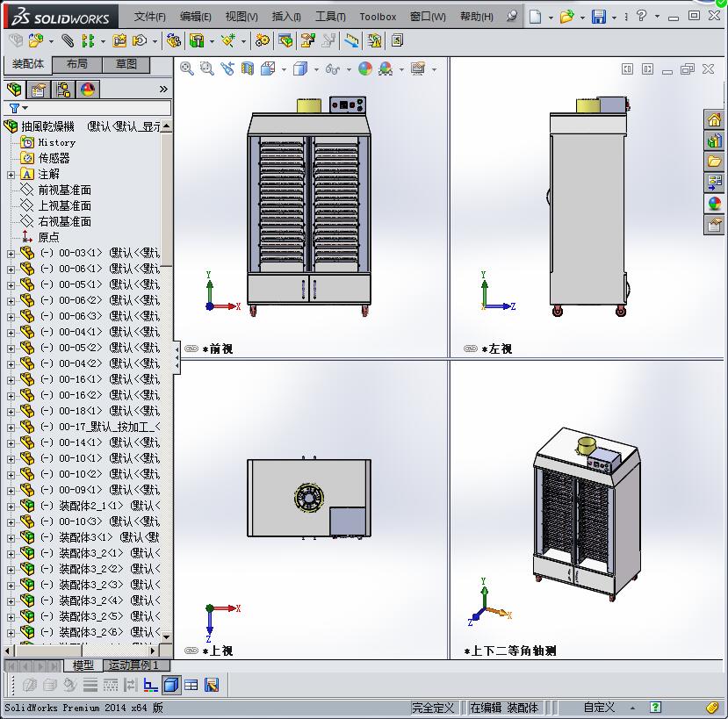
Task: Click the View Orientation cube icon
Action: pos(268,68)
